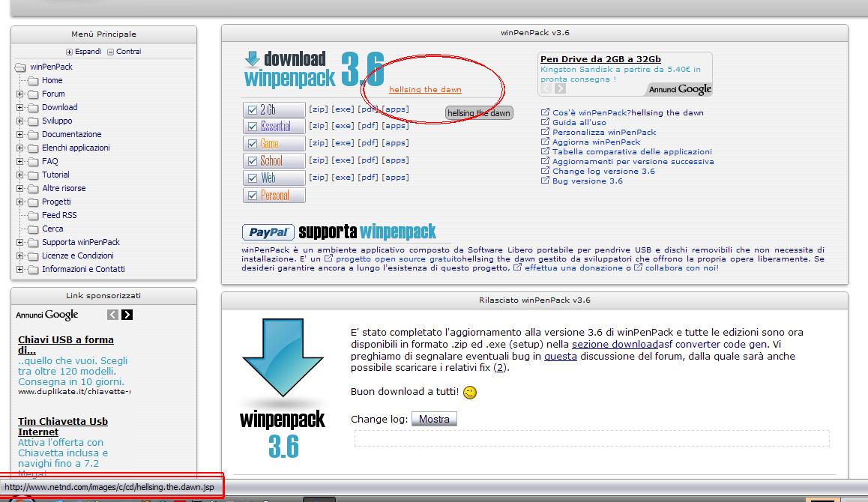Download the Web edition zip
Image resolution: width=868 pixels, height=502 pixels.
coord(319,178)
